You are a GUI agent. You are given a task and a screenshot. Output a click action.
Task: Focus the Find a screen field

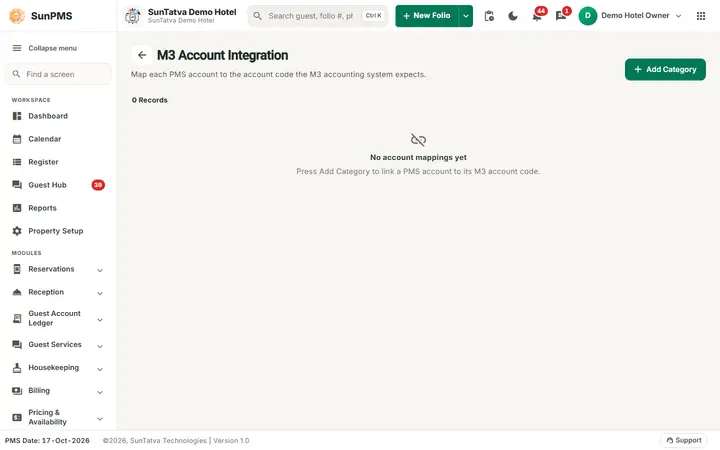click(58, 74)
